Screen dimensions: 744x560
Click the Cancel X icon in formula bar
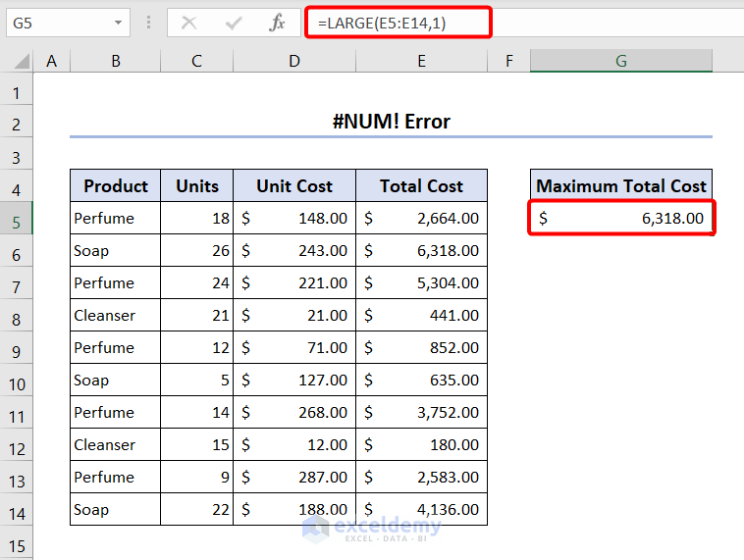tap(189, 23)
